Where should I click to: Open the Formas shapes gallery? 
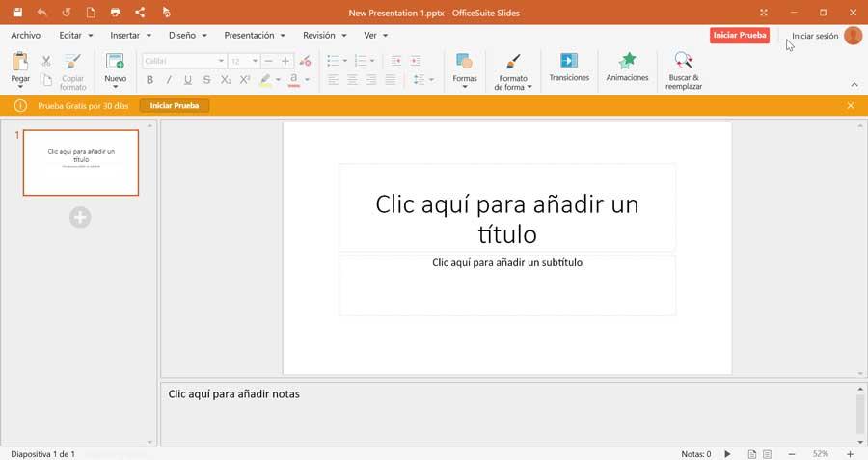[465, 70]
